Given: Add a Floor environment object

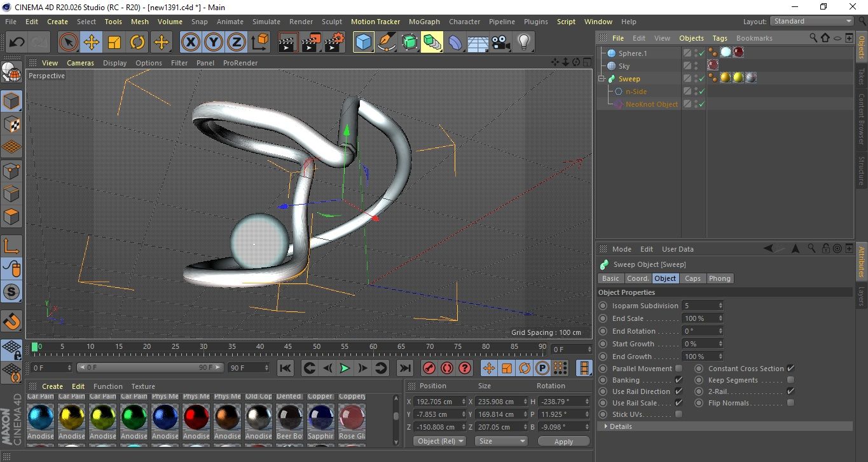Looking at the screenshot, I should point(478,43).
